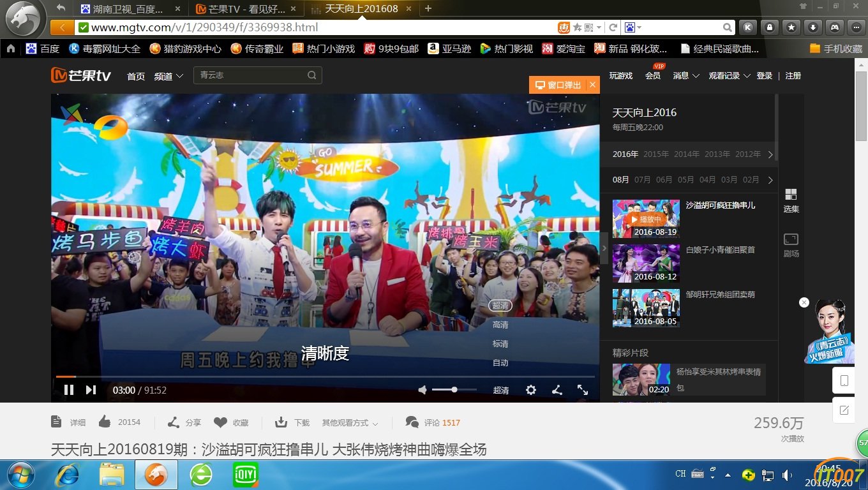Select the 2014年 year tab

click(x=687, y=154)
